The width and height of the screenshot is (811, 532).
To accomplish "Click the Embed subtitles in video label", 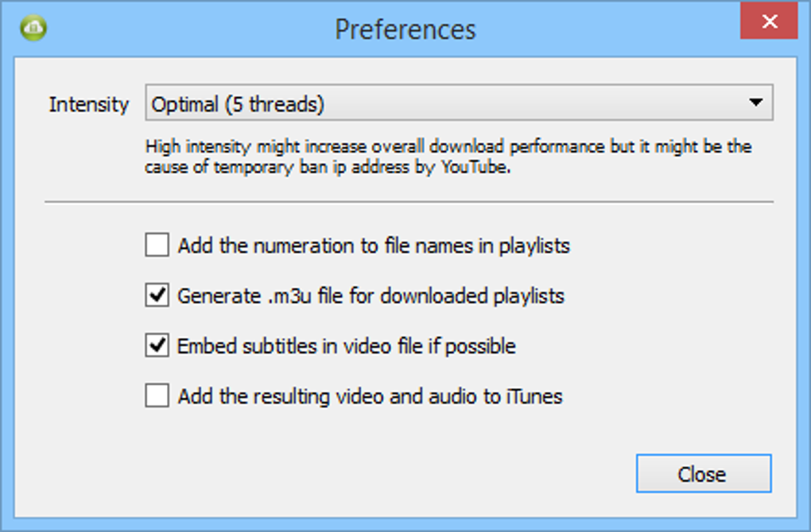I will 346,346.
